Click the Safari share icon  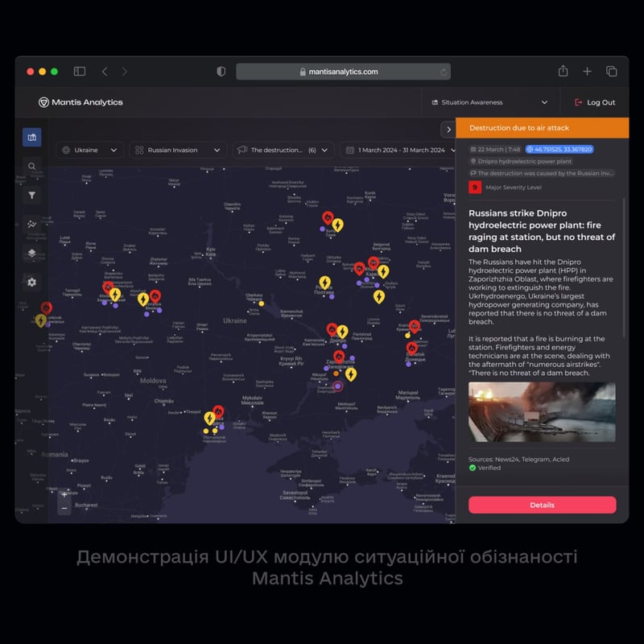tap(563, 72)
